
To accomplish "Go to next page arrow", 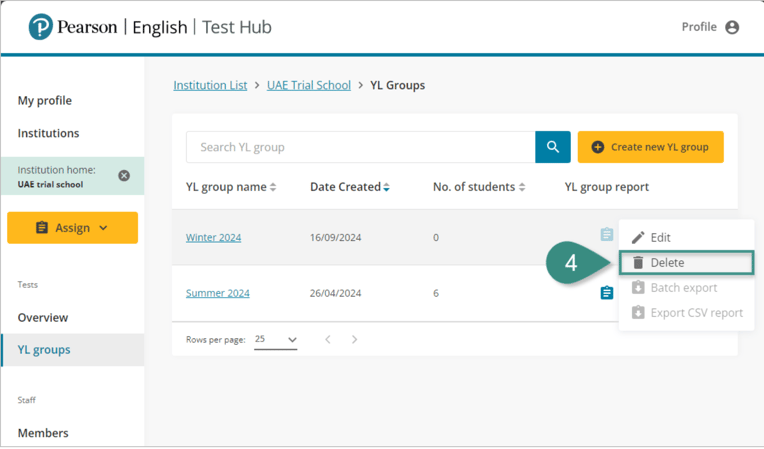I will tap(354, 340).
